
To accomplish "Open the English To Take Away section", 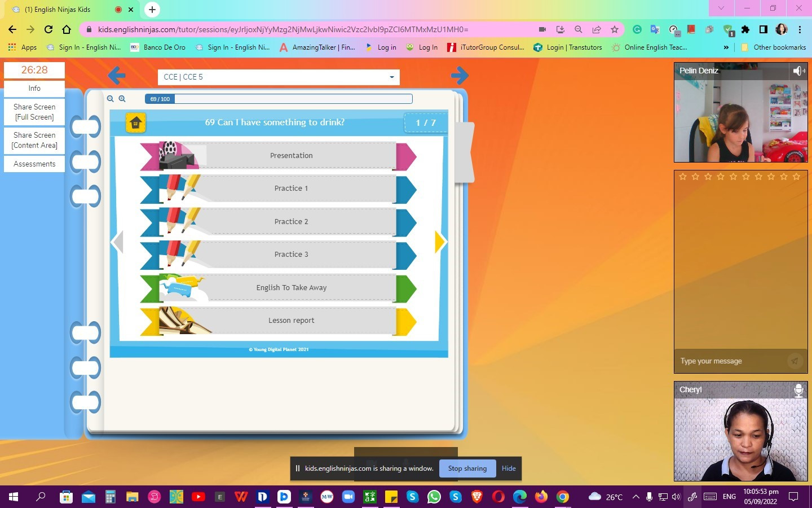I will 291,288.
